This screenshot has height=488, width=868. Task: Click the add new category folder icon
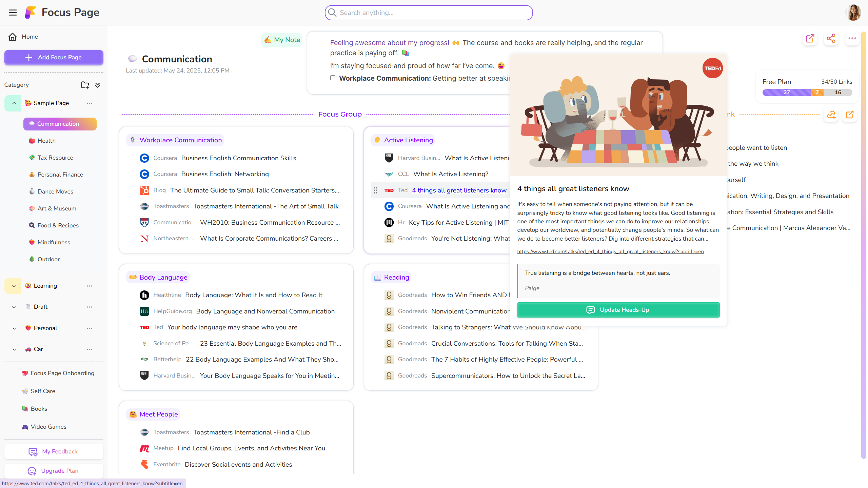[85, 85]
